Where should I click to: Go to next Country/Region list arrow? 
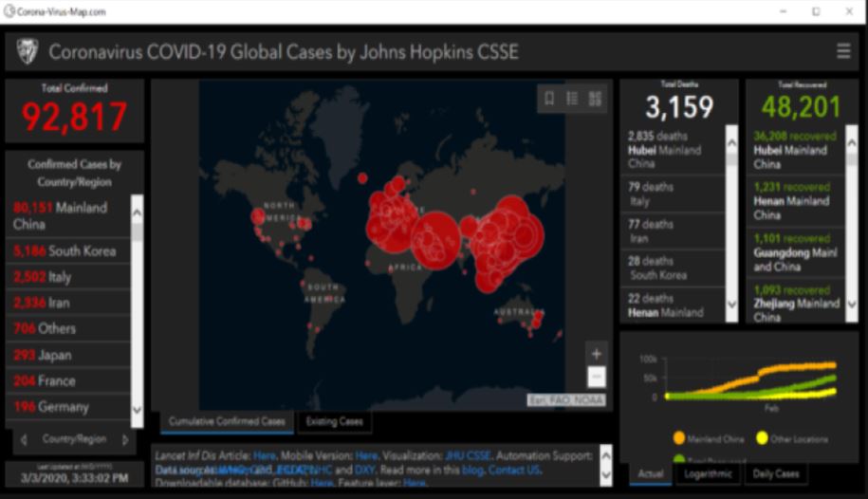pos(125,440)
